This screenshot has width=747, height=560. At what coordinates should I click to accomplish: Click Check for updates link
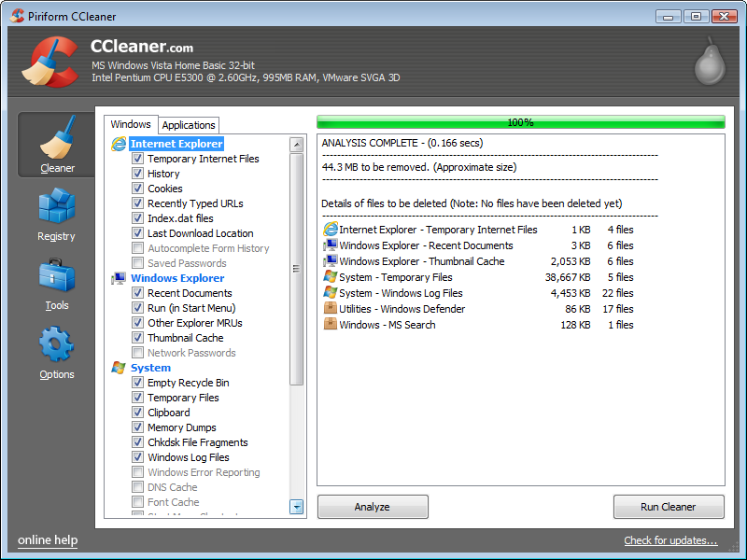tap(670, 540)
